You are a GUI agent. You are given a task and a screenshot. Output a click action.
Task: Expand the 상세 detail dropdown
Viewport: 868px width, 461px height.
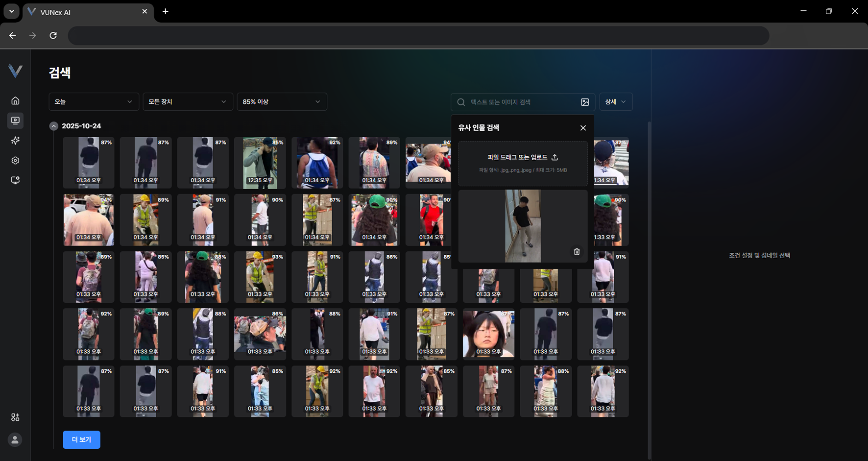pyautogui.click(x=616, y=102)
